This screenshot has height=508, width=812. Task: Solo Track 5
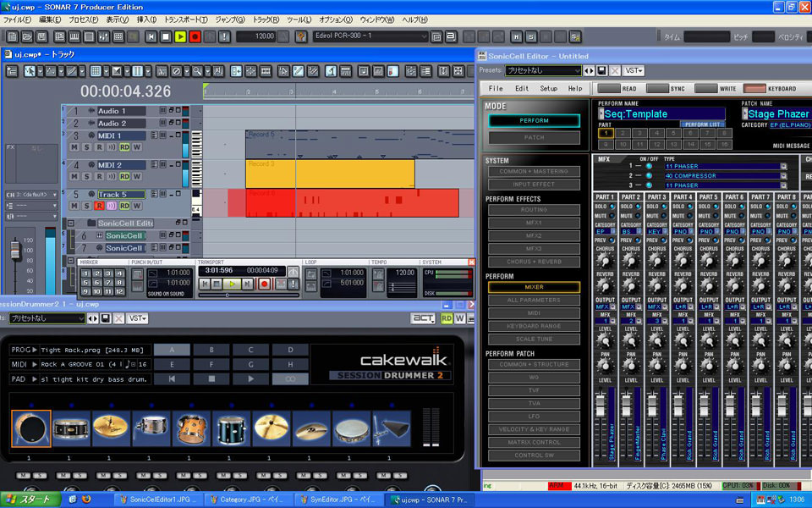[86, 204]
